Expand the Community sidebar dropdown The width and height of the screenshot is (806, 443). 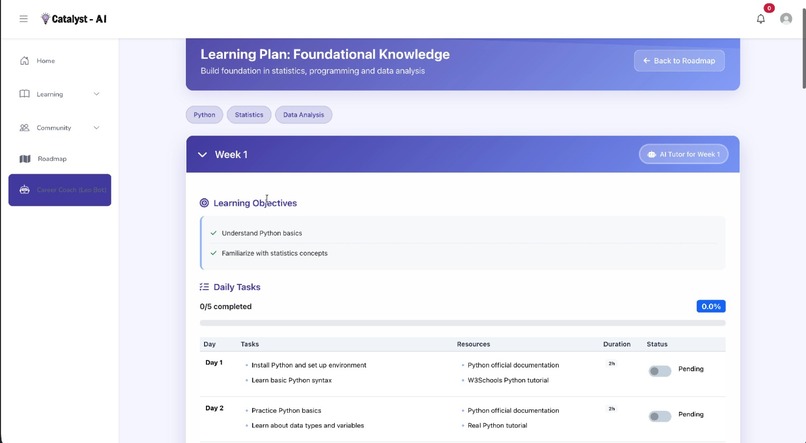tap(97, 128)
